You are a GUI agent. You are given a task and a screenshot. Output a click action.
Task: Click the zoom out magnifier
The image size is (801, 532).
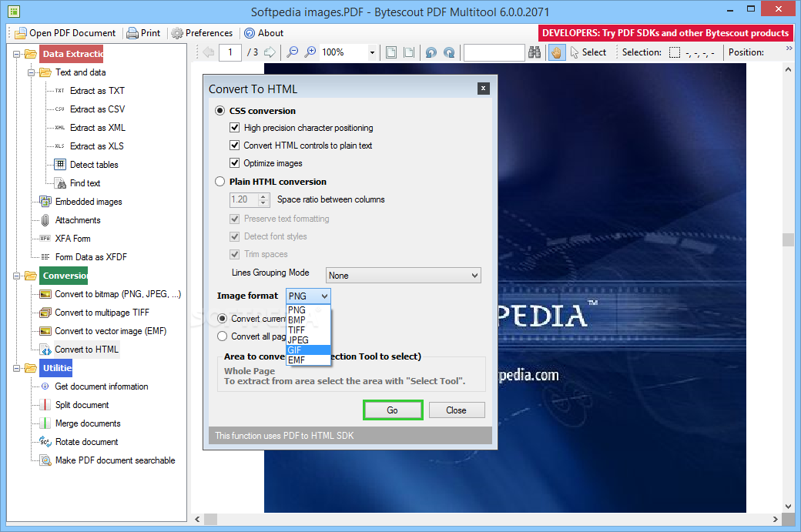(x=292, y=52)
